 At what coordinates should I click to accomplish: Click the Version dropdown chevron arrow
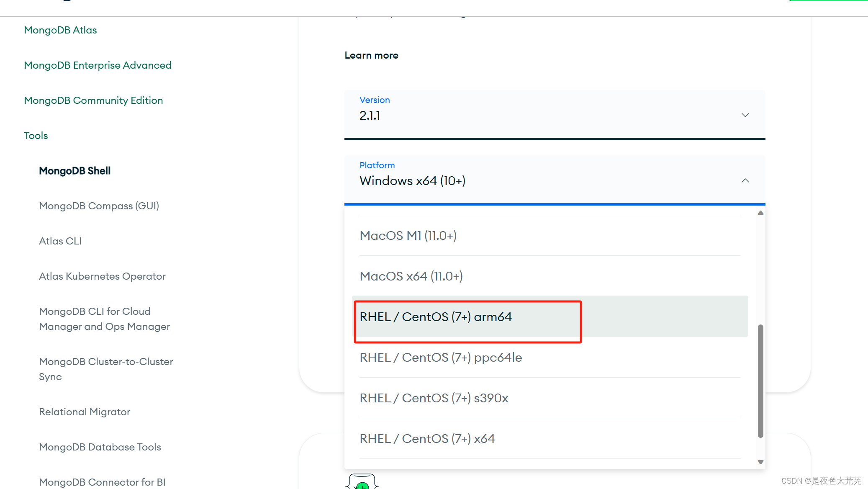[745, 115]
